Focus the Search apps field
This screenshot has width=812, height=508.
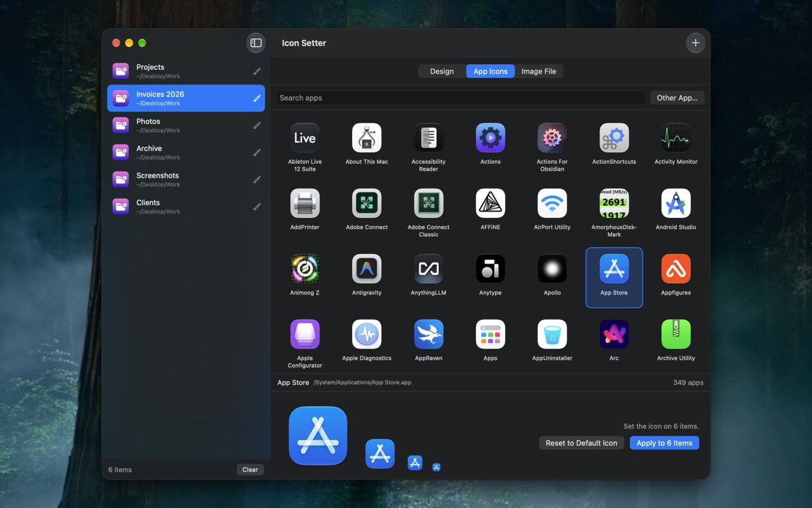tap(461, 98)
